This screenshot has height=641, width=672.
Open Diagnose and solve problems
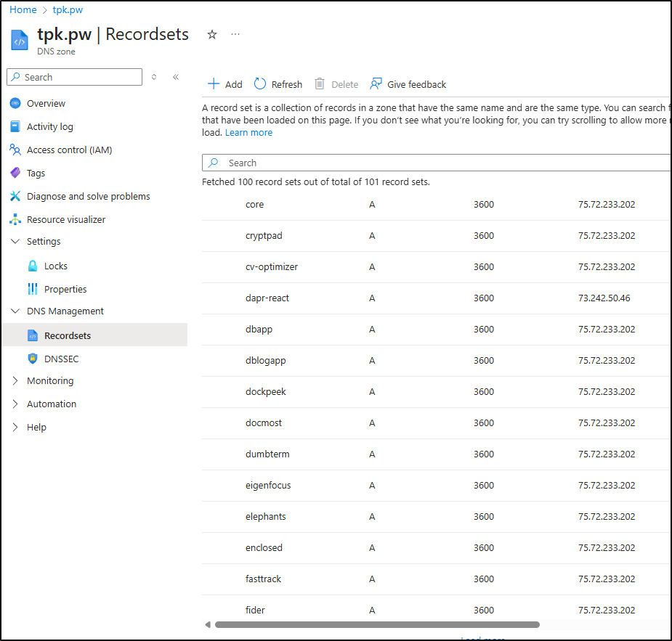[x=88, y=196]
